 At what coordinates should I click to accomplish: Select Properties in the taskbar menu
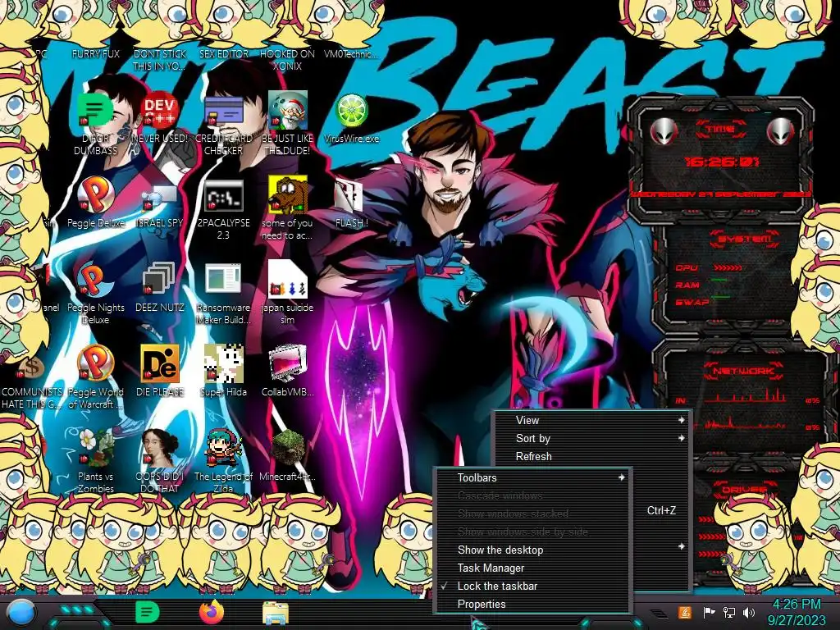coord(531,605)
